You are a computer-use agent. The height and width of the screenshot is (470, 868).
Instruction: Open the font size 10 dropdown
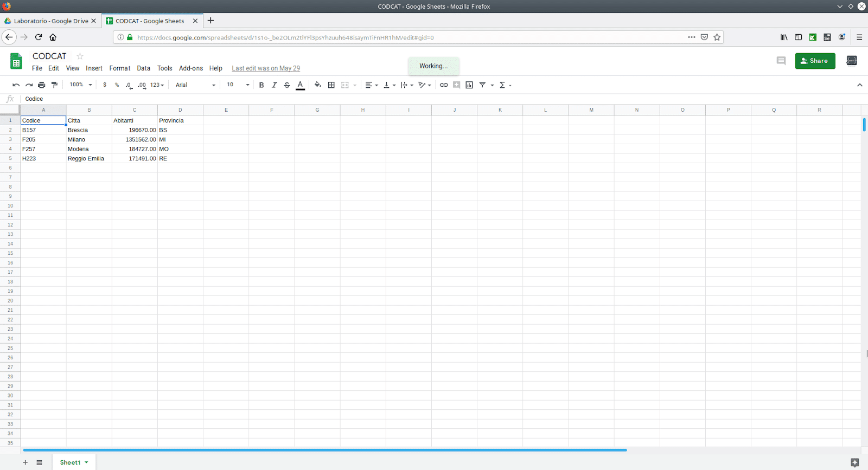click(x=238, y=85)
